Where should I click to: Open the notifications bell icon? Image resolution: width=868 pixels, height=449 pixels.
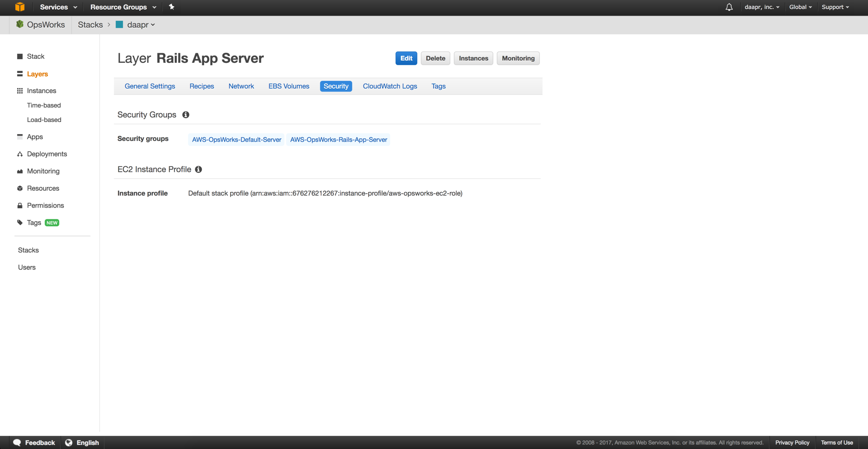[x=729, y=7]
